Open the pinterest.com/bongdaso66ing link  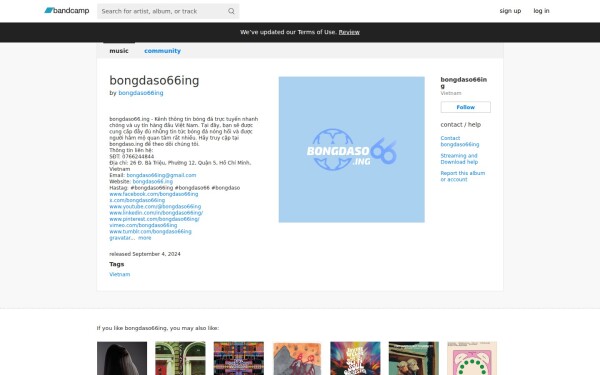pos(154,219)
